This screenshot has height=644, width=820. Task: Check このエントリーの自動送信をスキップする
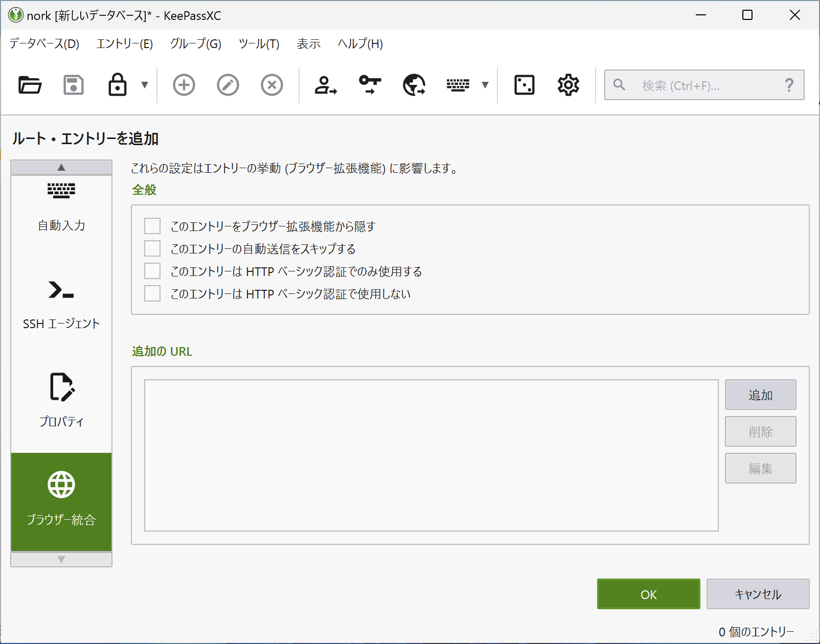[152, 248]
